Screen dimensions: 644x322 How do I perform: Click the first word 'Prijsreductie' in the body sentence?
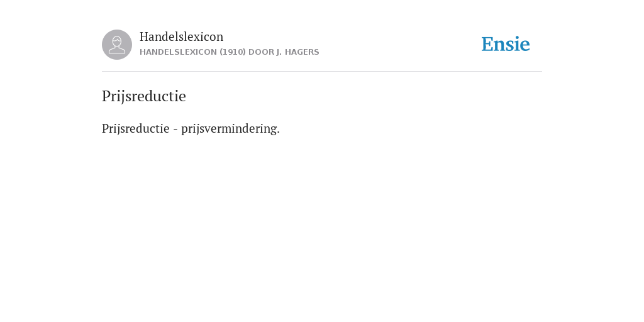click(136, 128)
